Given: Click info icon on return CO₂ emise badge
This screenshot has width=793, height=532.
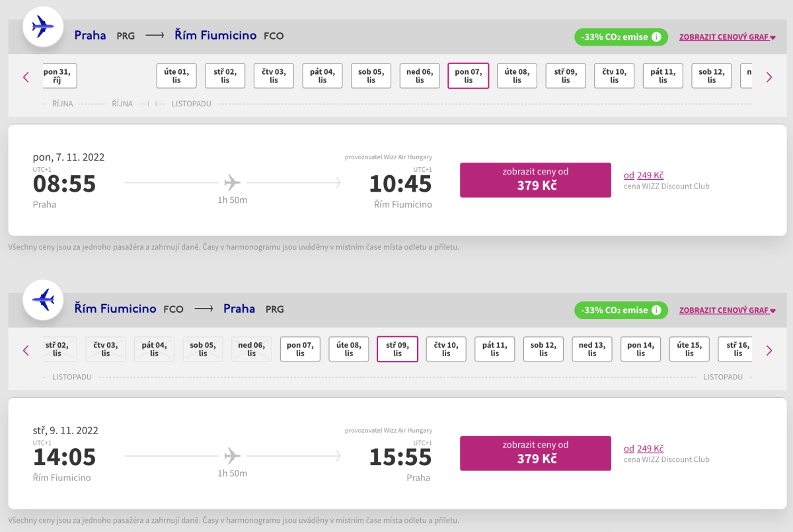Looking at the screenshot, I should tap(656, 310).
